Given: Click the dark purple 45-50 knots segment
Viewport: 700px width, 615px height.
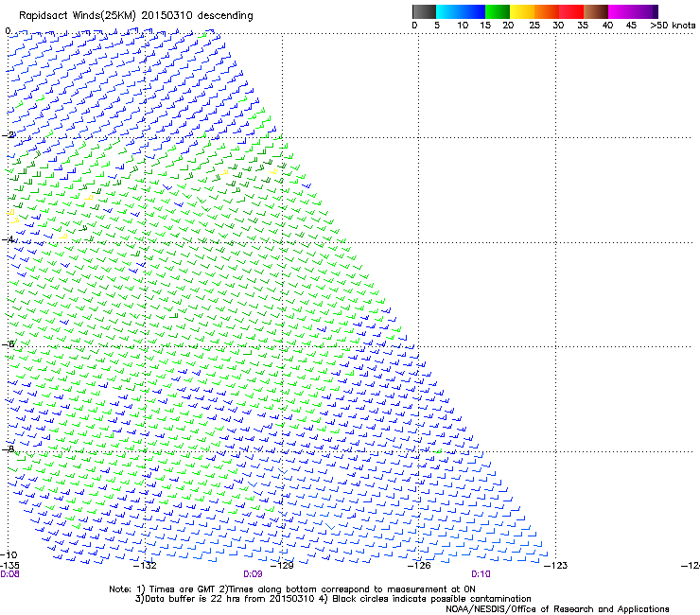Looking at the screenshot, I should click(645, 11).
